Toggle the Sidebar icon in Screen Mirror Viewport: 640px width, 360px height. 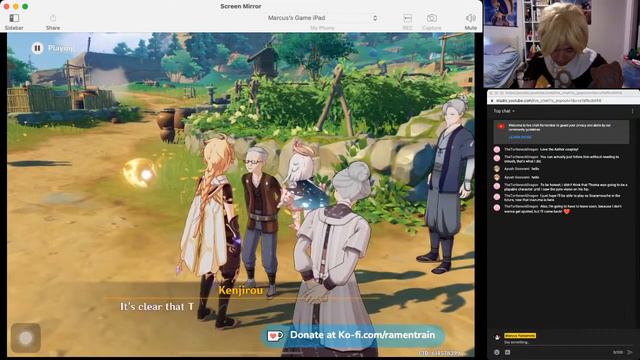14,18
